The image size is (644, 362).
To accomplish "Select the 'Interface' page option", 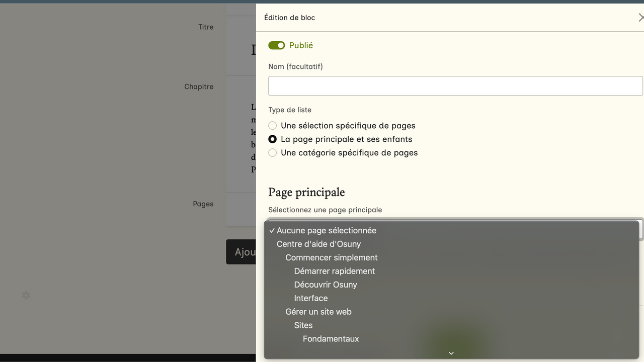I will point(311,298).
